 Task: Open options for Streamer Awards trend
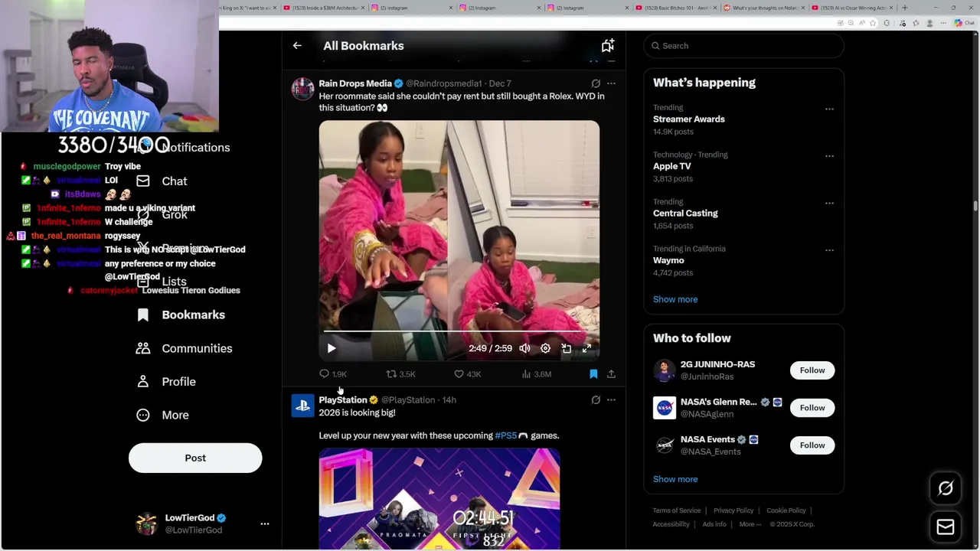[x=829, y=109]
